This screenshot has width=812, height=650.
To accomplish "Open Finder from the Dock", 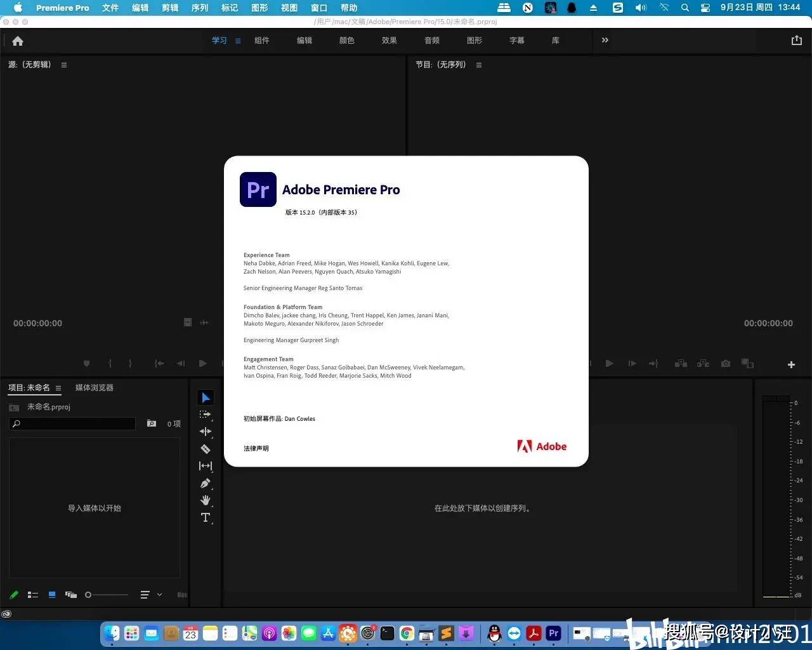I will [x=112, y=633].
